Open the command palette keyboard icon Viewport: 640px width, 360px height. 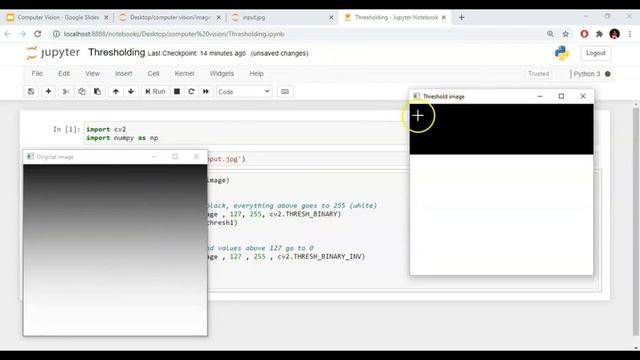[285, 91]
